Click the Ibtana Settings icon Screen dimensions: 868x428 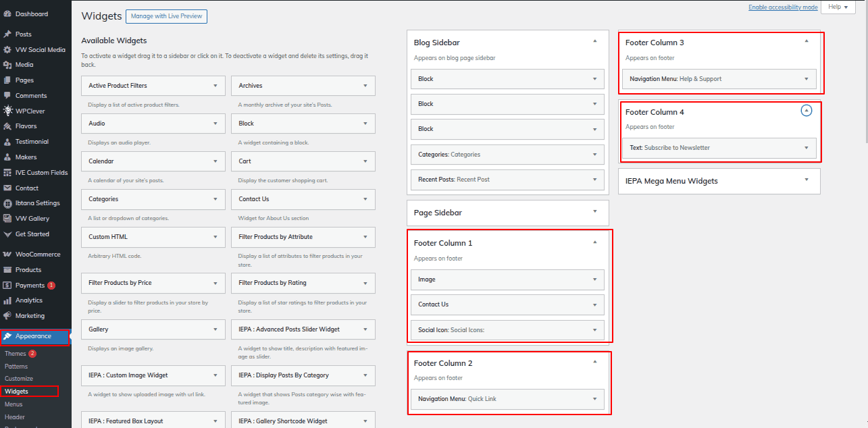tap(7, 203)
